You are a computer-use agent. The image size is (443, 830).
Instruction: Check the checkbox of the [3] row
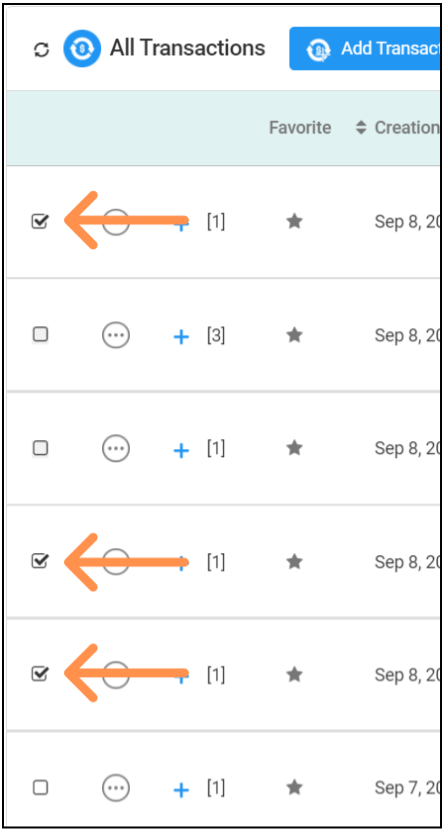pos(40,335)
